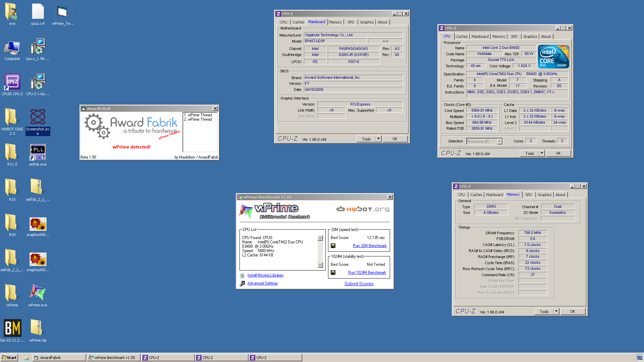
Task: Launch the setfsb.exe PLL SET icon
Action: (38, 155)
